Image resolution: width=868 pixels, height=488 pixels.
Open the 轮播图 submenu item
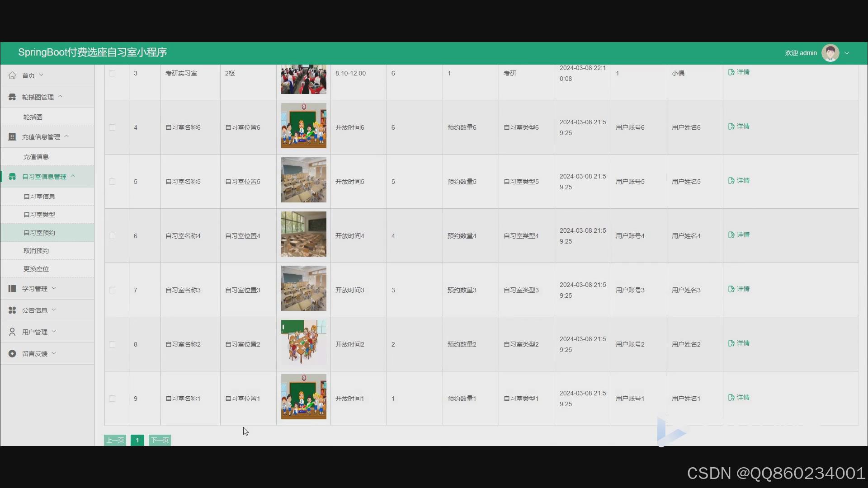(x=47, y=117)
